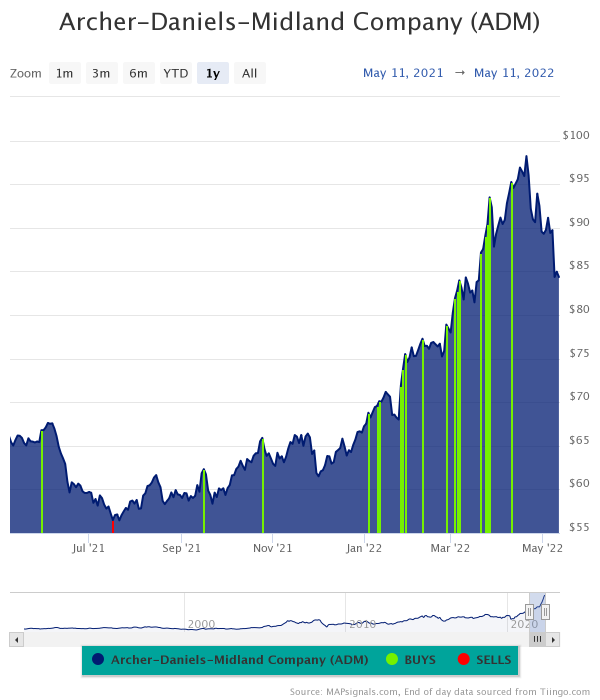Screen dimensions: 600x700
Task: Click the 2010 label in the navigator
Action: click(362, 624)
